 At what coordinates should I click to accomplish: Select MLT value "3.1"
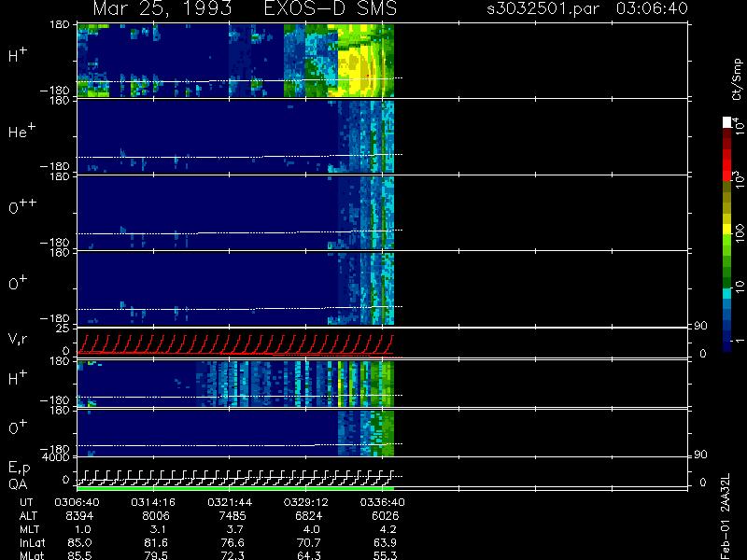click(158, 529)
